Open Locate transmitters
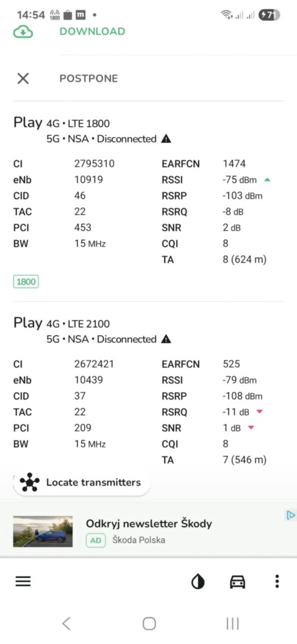297x644 pixels. pos(82,482)
